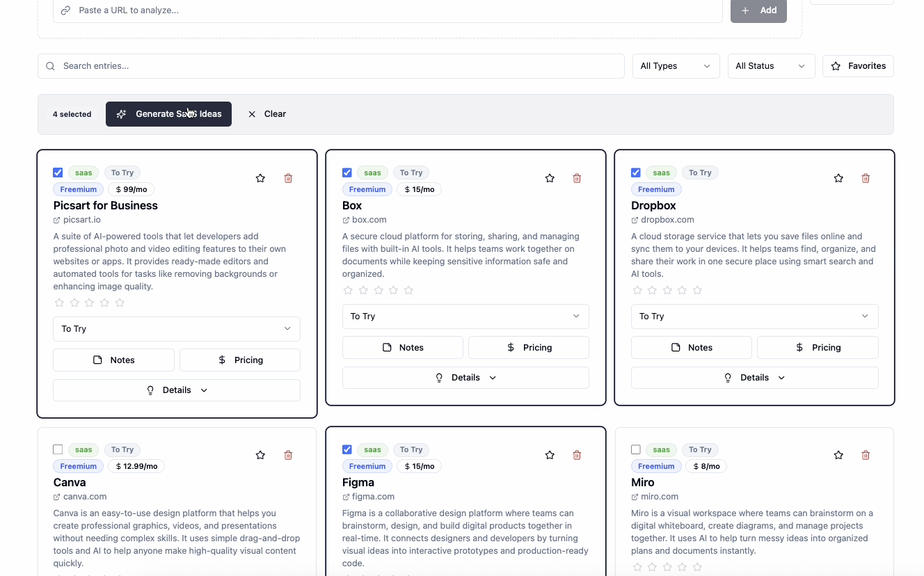The height and width of the screenshot is (576, 924).
Task: Favorite the Picsart for Business card star
Action: coord(260,178)
